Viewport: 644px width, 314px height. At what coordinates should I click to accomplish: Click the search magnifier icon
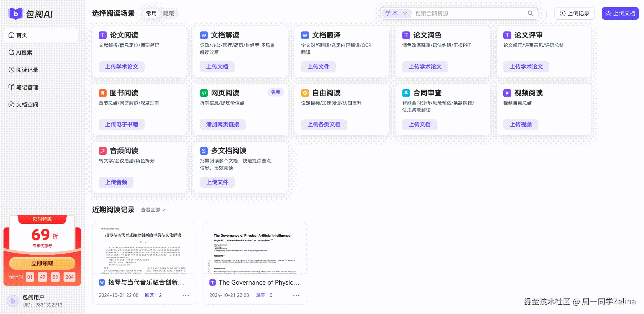click(530, 13)
